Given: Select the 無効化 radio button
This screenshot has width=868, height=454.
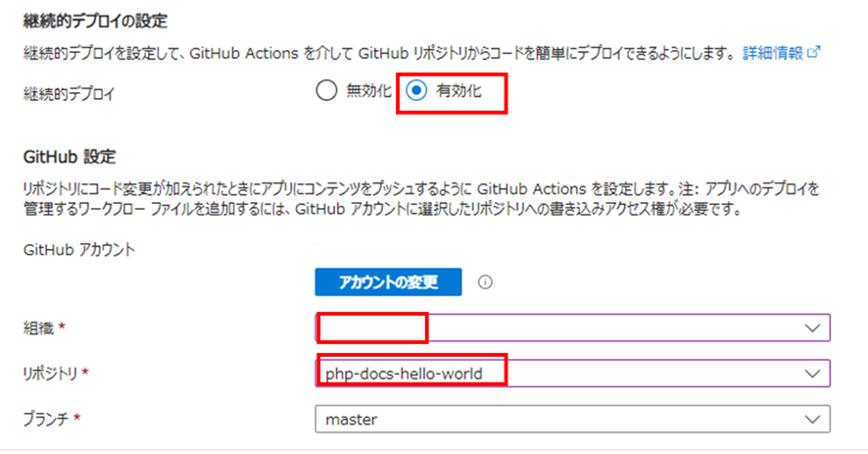Looking at the screenshot, I should point(326,92).
